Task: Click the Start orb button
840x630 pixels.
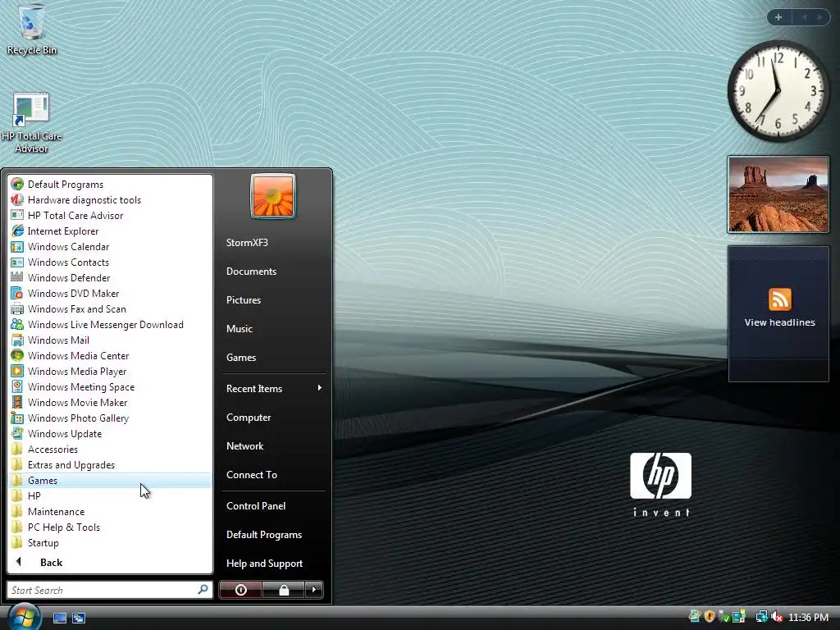Action: [23, 617]
